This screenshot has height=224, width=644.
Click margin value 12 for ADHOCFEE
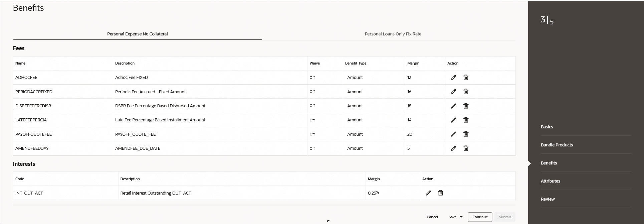coord(409,78)
